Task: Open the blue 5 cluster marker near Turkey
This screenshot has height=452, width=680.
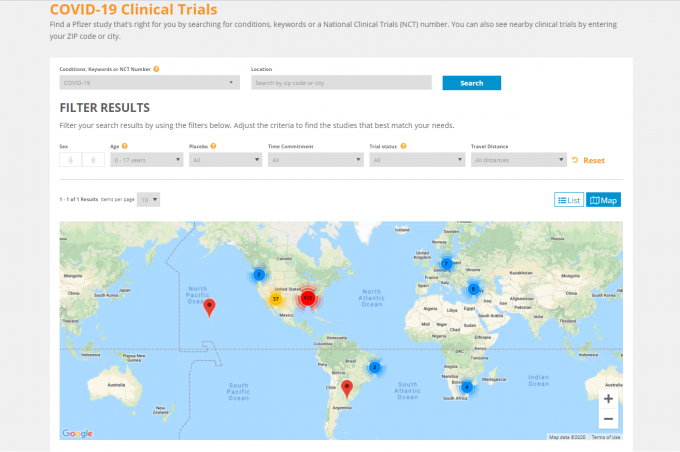Action: click(x=474, y=289)
